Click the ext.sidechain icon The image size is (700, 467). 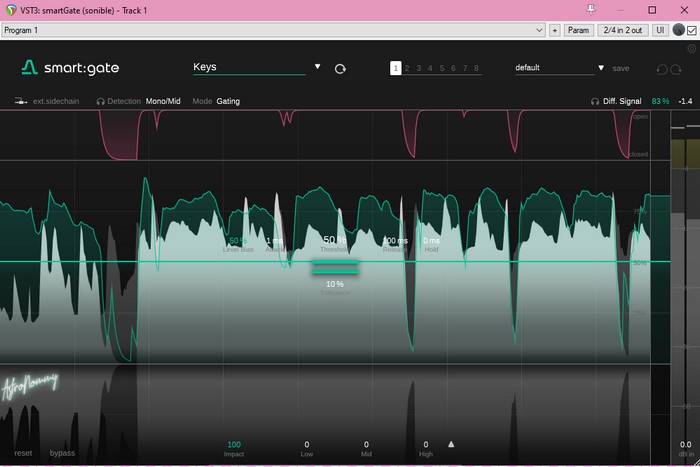coord(20,101)
